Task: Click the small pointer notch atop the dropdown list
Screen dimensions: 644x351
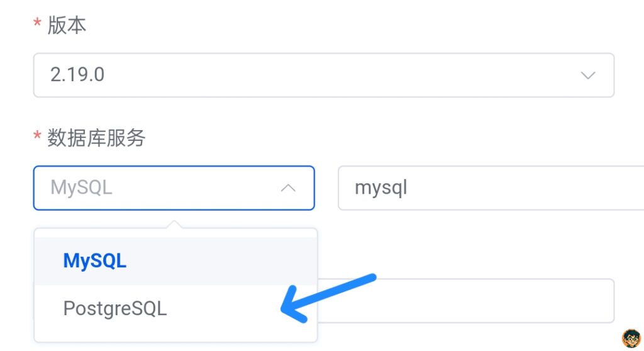Action: pyautogui.click(x=174, y=225)
